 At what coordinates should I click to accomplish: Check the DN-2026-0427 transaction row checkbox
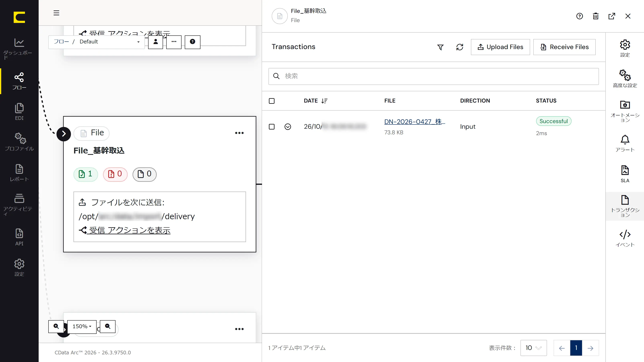tap(271, 127)
